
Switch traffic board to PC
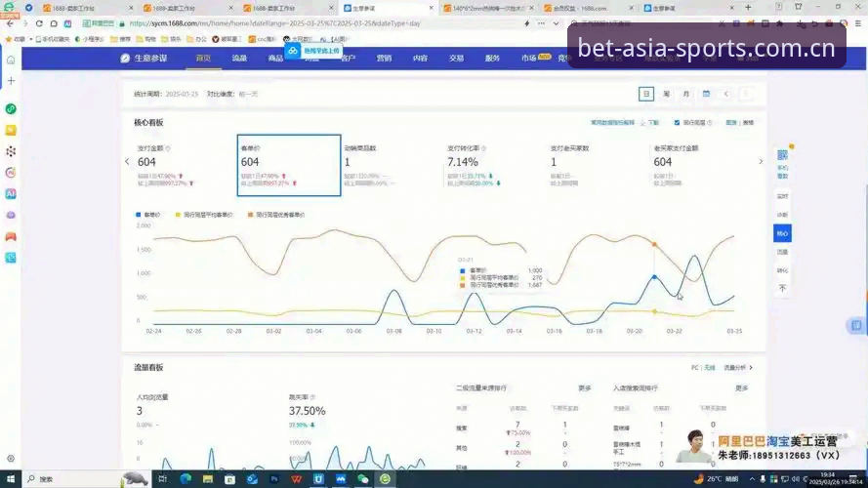tap(695, 367)
